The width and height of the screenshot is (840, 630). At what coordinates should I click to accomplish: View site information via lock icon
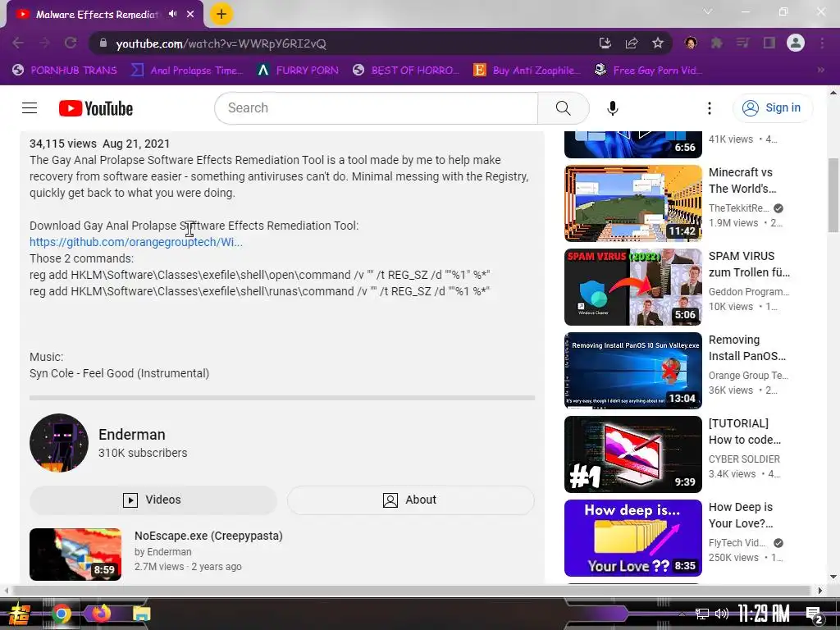(103, 43)
